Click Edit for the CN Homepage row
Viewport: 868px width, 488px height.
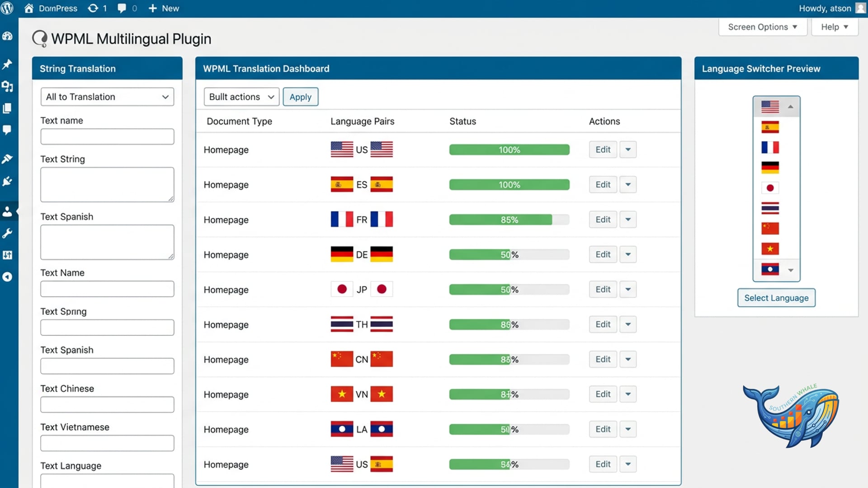(603, 359)
